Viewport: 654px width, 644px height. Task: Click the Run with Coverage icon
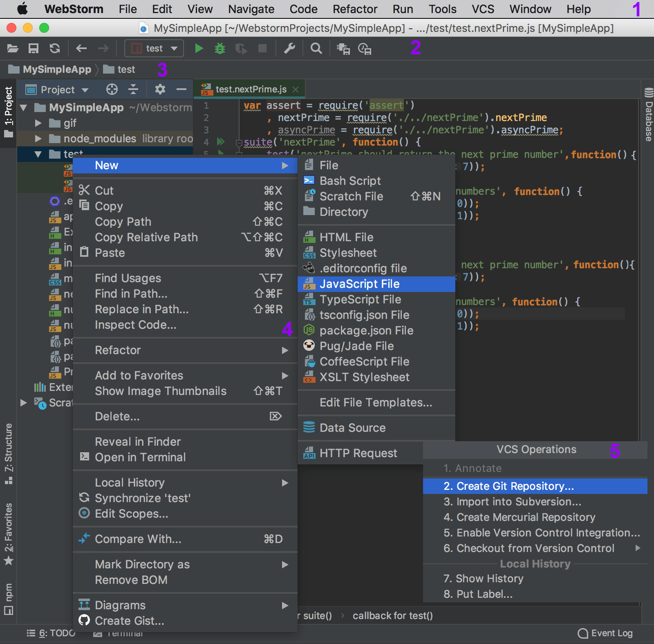[x=241, y=49]
